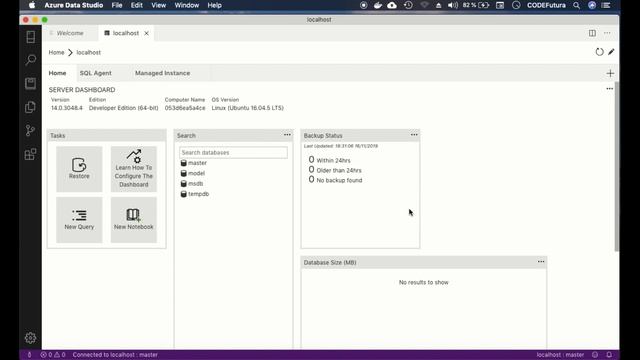640x360 pixels.
Task: Click localhost in the breadcrumb
Action: (89, 52)
